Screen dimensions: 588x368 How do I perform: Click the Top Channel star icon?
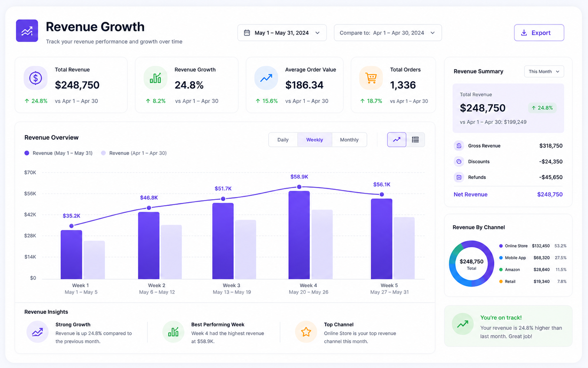click(306, 332)
